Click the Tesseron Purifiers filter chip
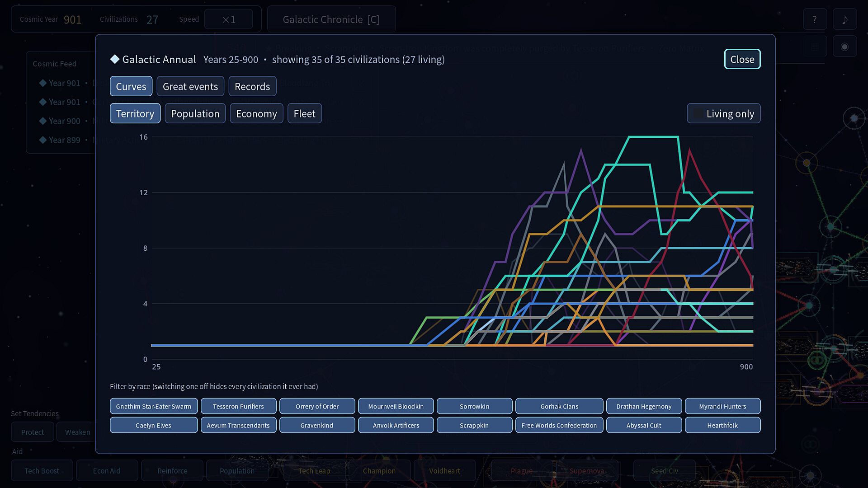 (x=238, y=406)
